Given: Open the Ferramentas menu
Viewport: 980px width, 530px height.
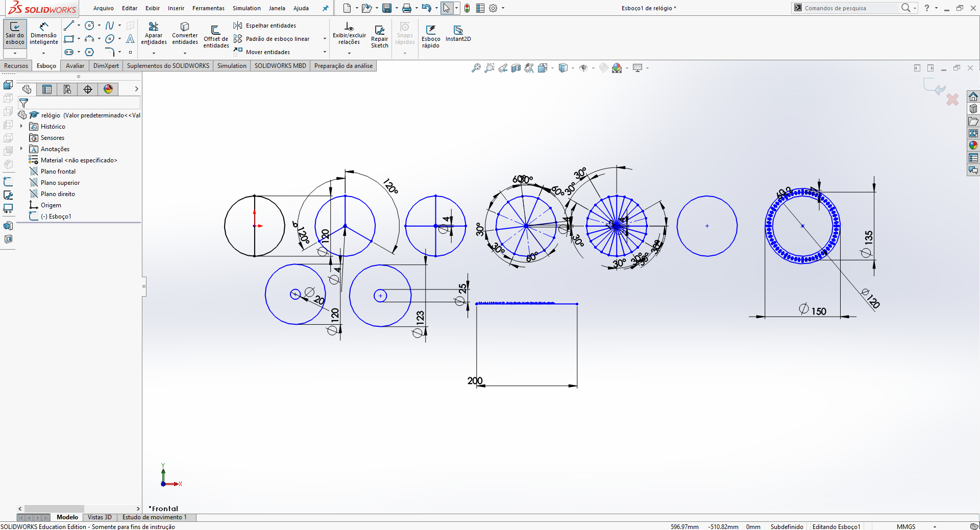Looking at the screenshot, I should [208, 8].
